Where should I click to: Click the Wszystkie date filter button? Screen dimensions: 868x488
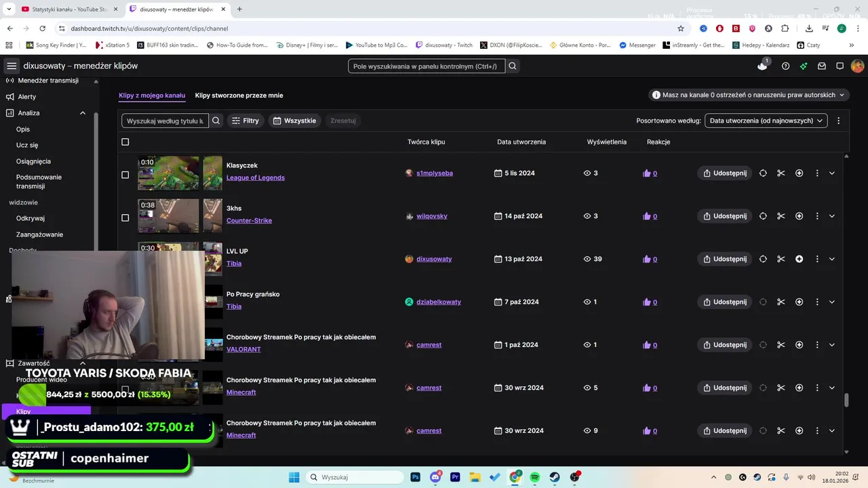point(294,121)
